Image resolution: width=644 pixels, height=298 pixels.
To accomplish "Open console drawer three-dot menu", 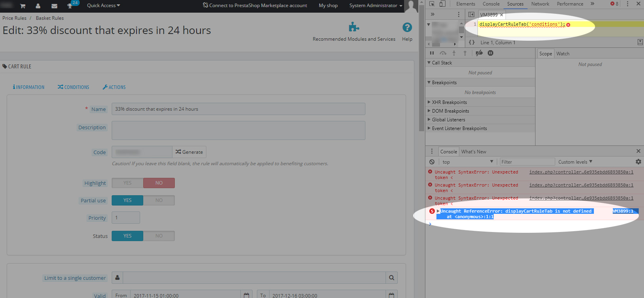I will point(432,151).
